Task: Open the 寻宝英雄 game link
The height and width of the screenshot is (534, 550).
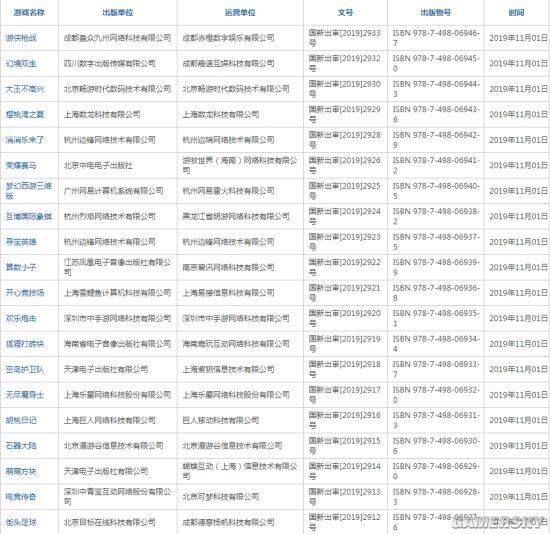Action: point(21,242)
